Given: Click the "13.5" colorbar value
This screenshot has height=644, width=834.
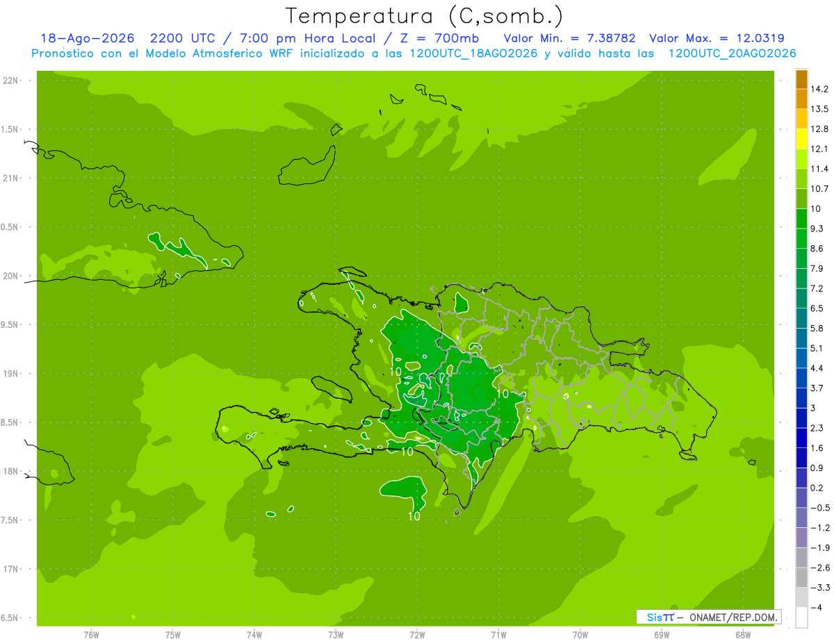Looking at the screenshot, I should [820, 109].
